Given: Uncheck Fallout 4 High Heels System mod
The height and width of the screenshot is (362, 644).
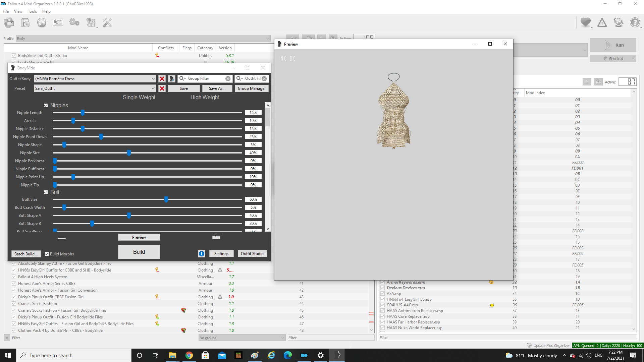Looking at the screenshot, I should click(14, 277).
